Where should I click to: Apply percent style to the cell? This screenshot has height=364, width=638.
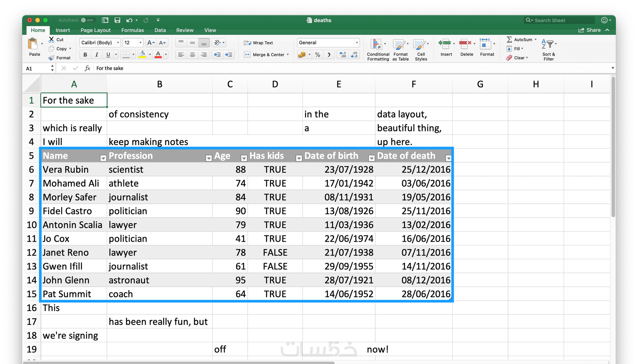(x=318, y=55)
